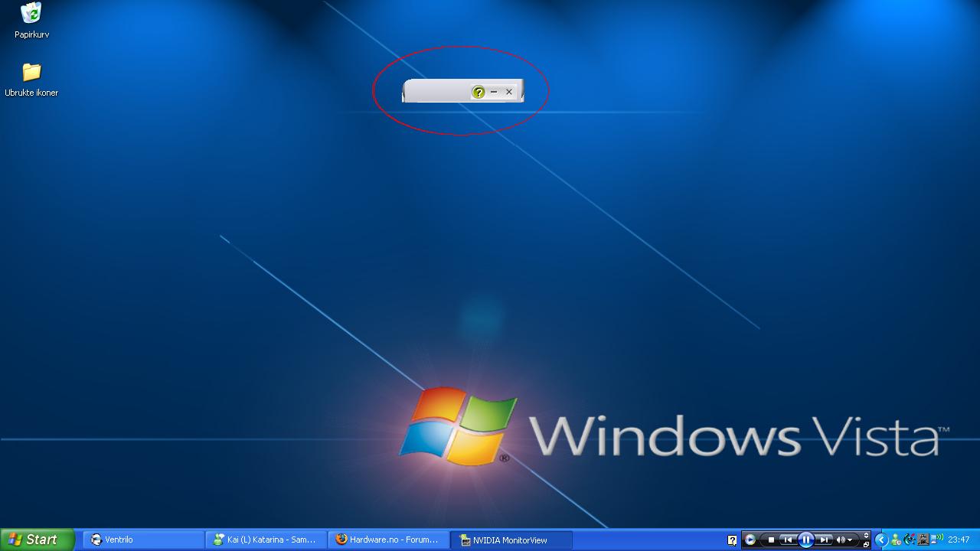Skip to previous track in media toolbar
The height and width of the screenshot is (551, 980).
click(788, 540)
